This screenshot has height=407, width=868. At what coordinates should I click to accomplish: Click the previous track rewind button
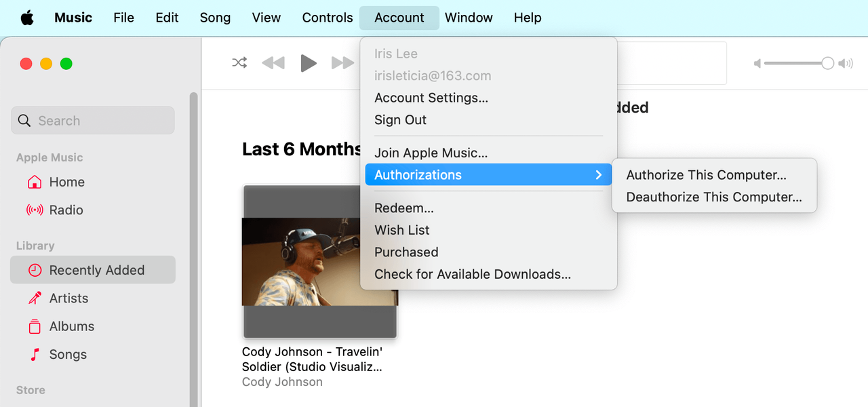(x=273, y=63)
